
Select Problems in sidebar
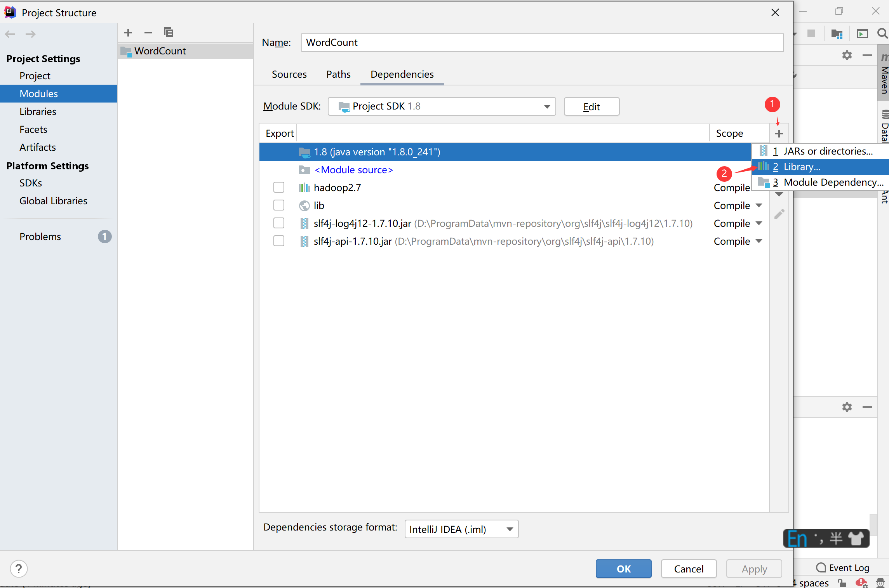point(59,237)
